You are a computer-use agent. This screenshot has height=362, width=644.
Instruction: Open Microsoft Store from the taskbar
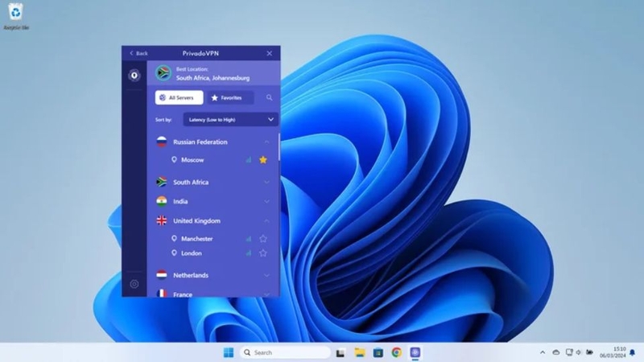[378, 352]
